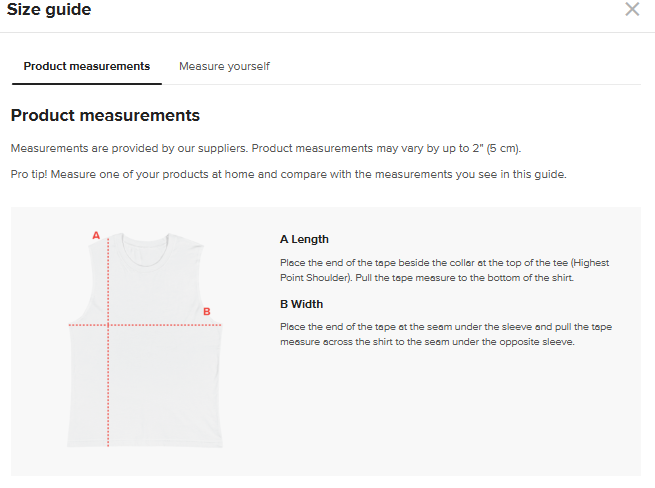This screenshot has width=655, height=488.
Task: Click the red A marker on the shirt
Action: (96, 235)
